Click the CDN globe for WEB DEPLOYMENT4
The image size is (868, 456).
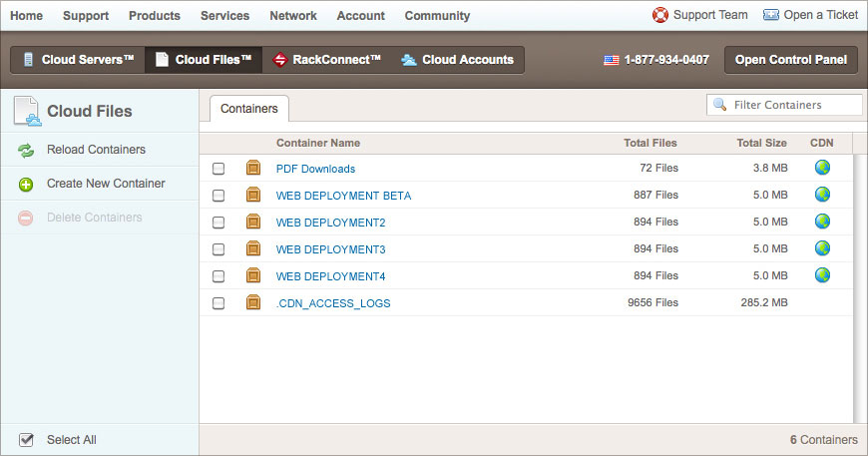(822, 274)
